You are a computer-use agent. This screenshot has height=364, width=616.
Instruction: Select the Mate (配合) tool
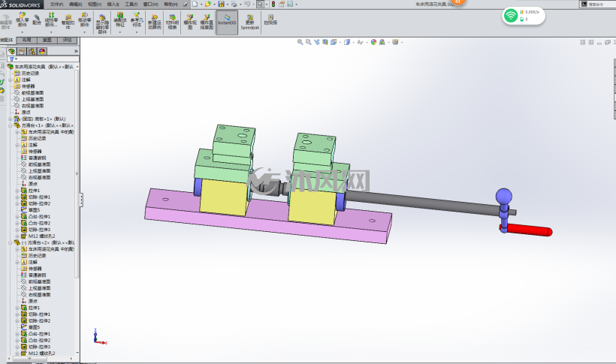[x=37, y=20]
